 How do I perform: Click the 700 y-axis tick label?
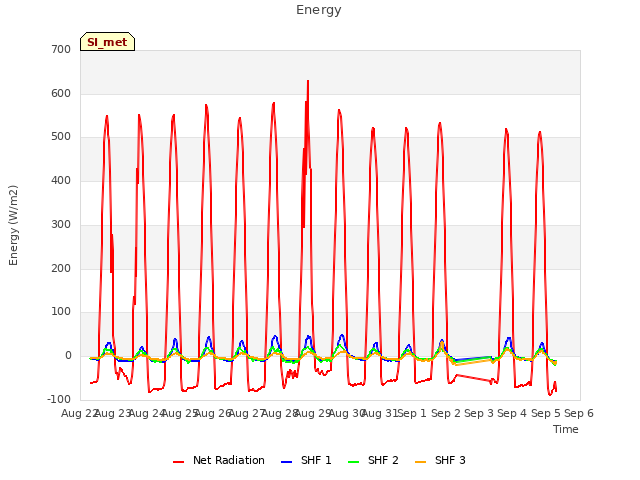tap(61, 50)
